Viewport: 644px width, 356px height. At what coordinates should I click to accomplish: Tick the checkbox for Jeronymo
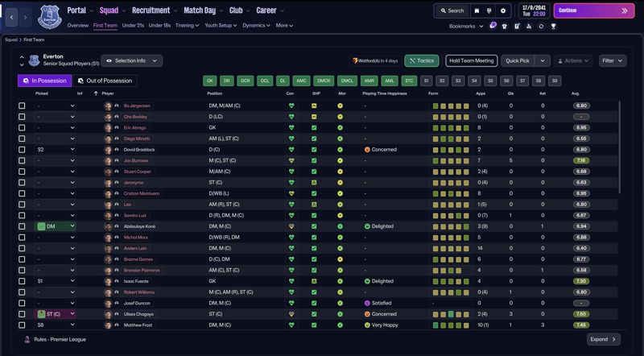(x=22, y=183)
